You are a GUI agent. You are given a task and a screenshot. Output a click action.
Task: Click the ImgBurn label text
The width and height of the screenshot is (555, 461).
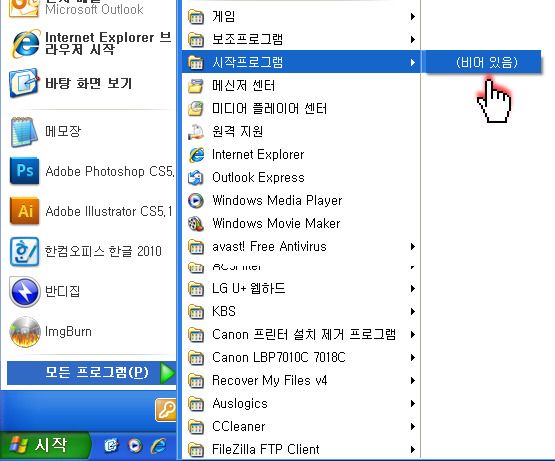pyautogui.click(x=68, y=332)
